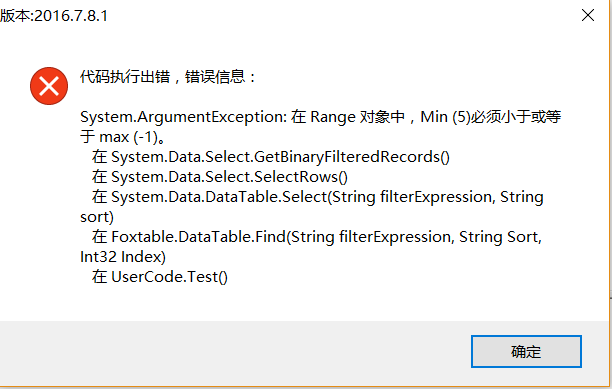Image resolution: width=612 pixels, height=389 pixels.
Task: Click gray footer area left of 确定
Action: coord(234,353)
